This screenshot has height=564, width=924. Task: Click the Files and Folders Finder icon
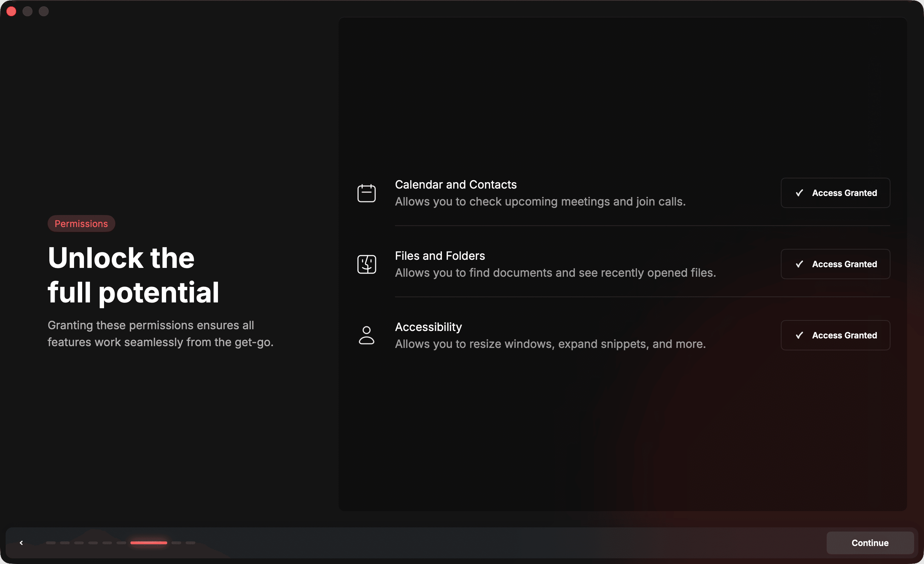[x=366, y=264]
